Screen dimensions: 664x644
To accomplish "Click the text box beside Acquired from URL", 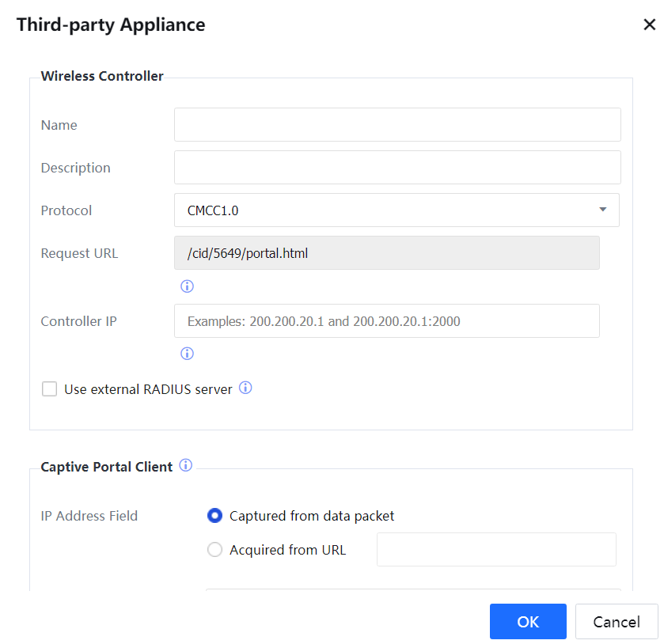I will (x=495, y=550).
